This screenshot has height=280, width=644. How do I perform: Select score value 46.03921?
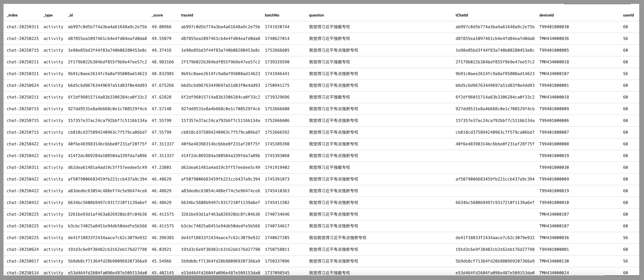(162, 250)
